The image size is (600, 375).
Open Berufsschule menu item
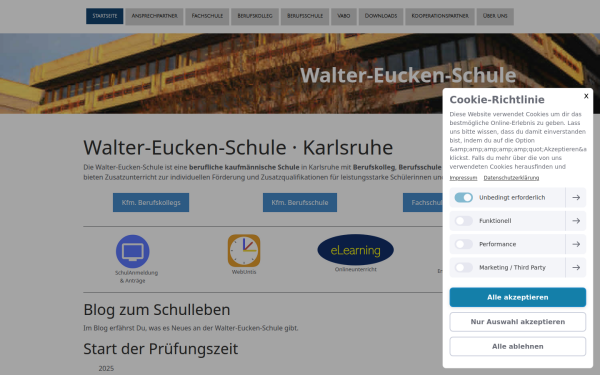point(305,16)
